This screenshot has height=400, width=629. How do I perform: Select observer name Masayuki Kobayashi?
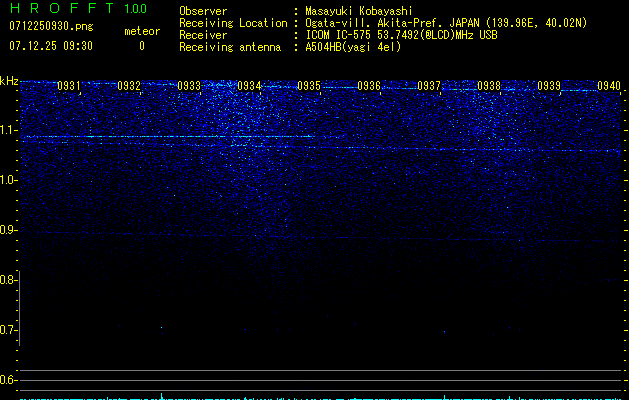click(359, 11)
